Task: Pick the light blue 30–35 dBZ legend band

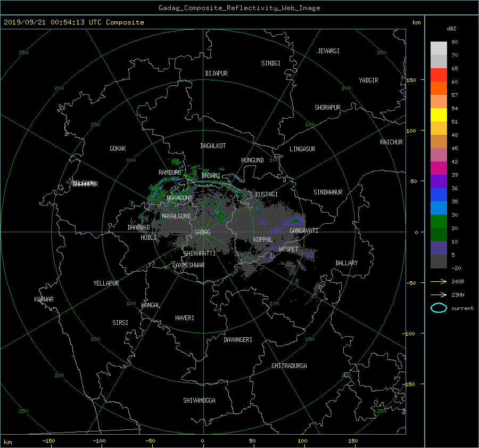Action: tap(439, 208)
